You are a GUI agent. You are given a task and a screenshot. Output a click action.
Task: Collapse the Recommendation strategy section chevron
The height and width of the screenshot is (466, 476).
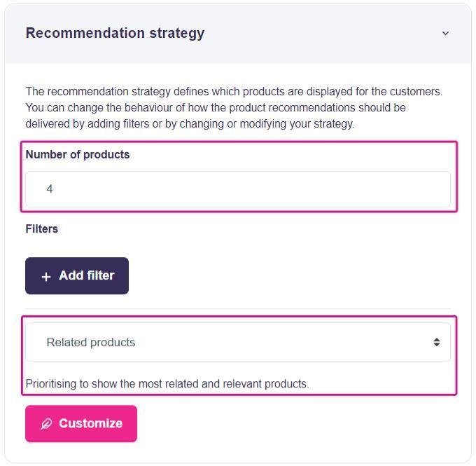click(445, 33)
